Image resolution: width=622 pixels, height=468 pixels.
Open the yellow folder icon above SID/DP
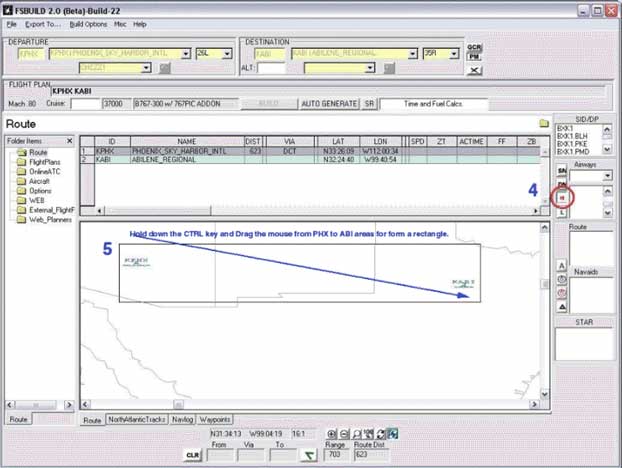tap(544, 123)
